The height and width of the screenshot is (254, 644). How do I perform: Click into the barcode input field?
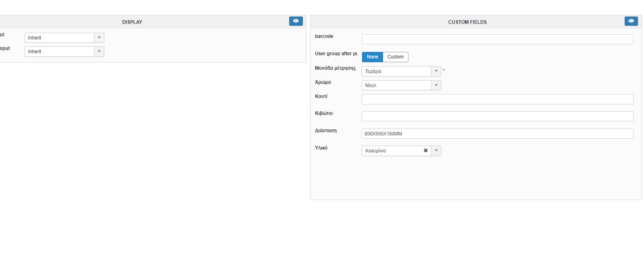click(x=497, y=39)
